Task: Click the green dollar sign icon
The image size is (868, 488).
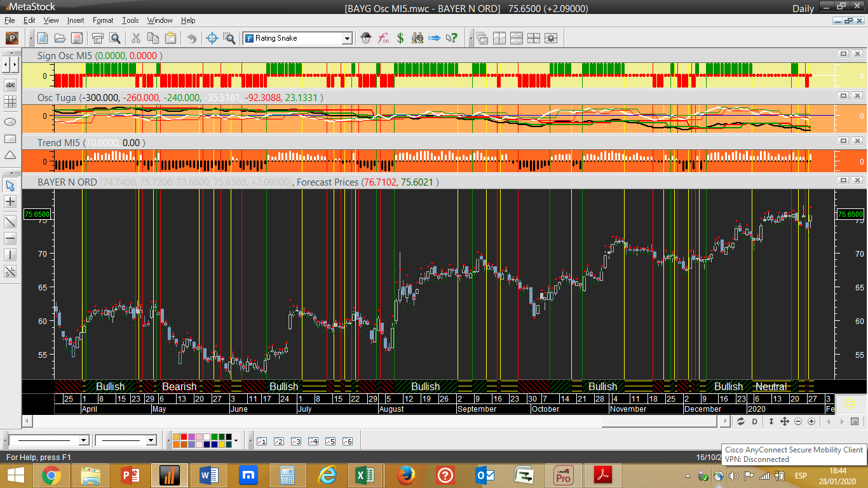Action: point(400,38)
